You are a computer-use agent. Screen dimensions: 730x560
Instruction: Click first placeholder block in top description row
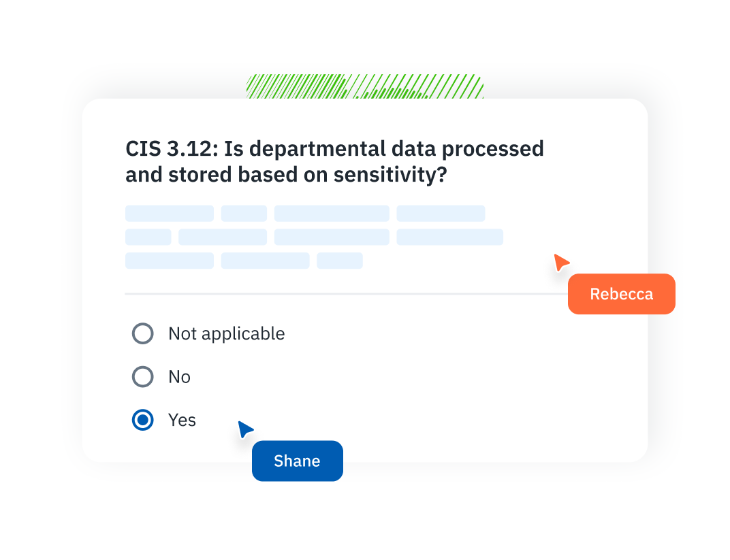click(x=169, y=214)
